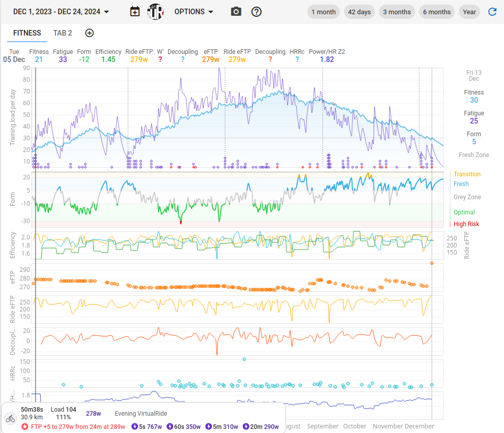Image resolution: width=504 pixels, height=433 pixels.
Task: Click the Form value -12
Action: 84,59
